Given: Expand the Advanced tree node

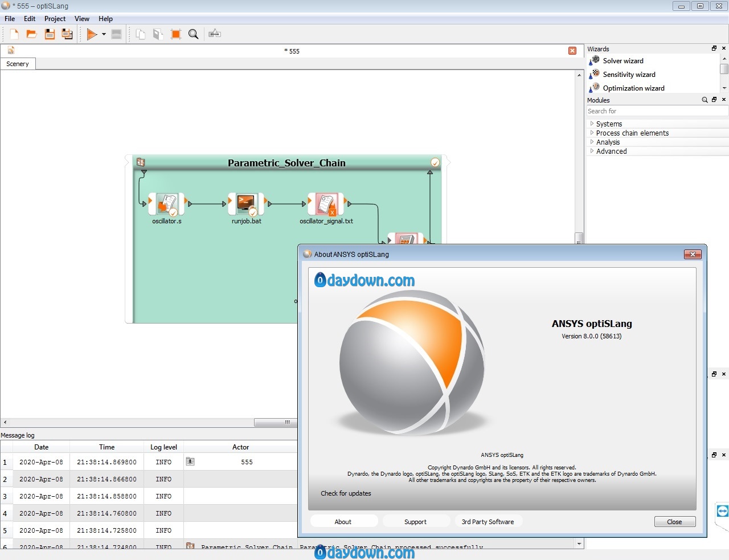Looking at the screenshot, I should click(x=592, y=151).
